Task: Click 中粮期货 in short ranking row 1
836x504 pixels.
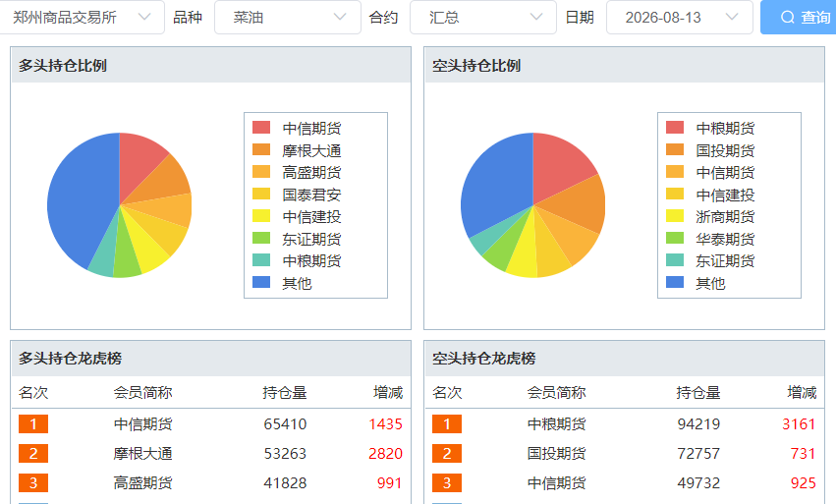Action: (x=557, y=424)
